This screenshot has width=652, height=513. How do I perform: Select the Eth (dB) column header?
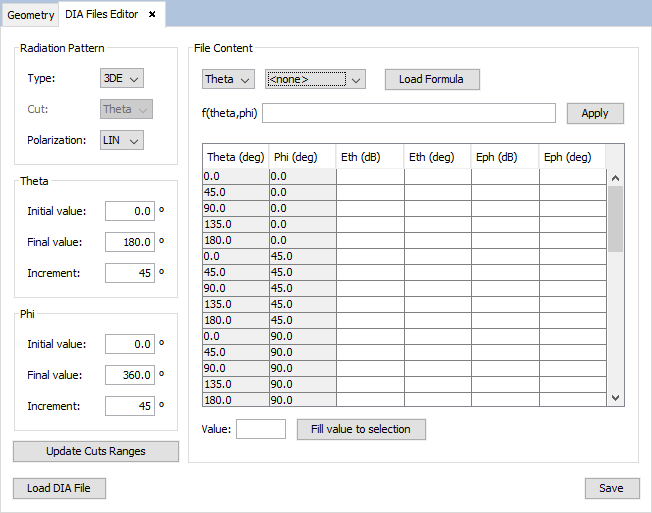click(x=369, y=157)
